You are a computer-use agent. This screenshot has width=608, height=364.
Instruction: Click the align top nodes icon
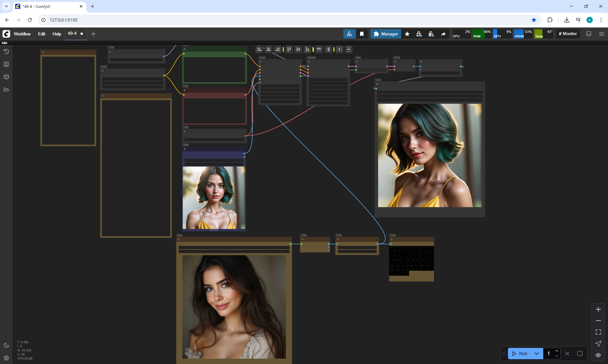(x=289, y=49)
